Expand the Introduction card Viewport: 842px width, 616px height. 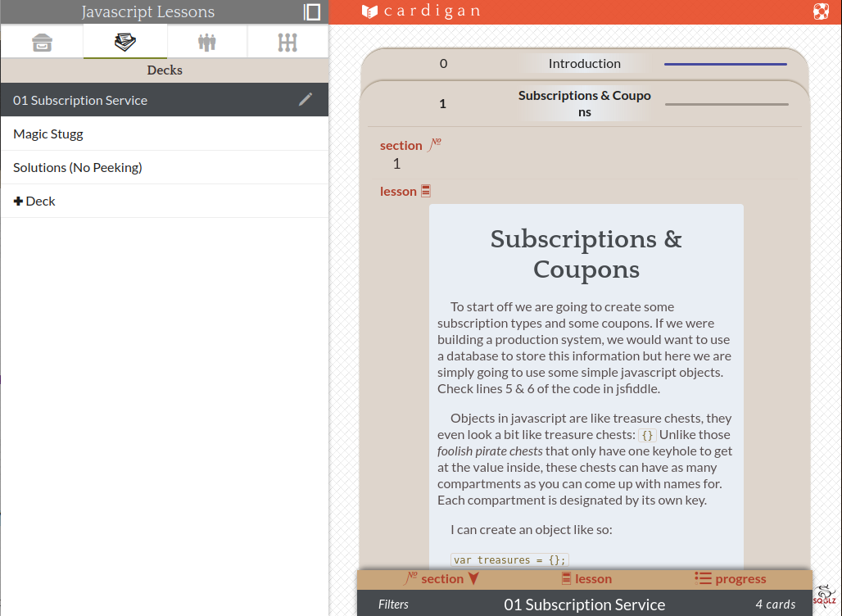click(x=584, y=64)
